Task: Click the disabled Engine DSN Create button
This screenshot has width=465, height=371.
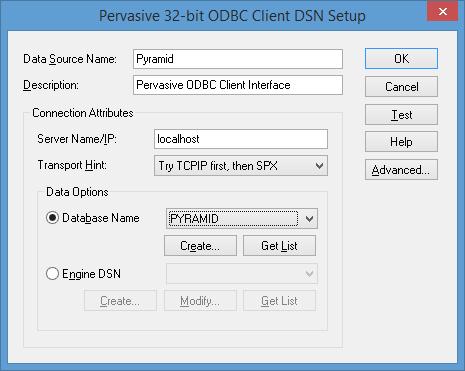Action: 120,301
